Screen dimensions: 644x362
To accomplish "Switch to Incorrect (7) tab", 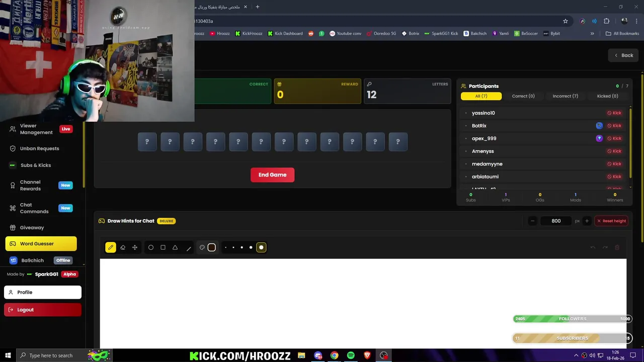I will point(565,96).
